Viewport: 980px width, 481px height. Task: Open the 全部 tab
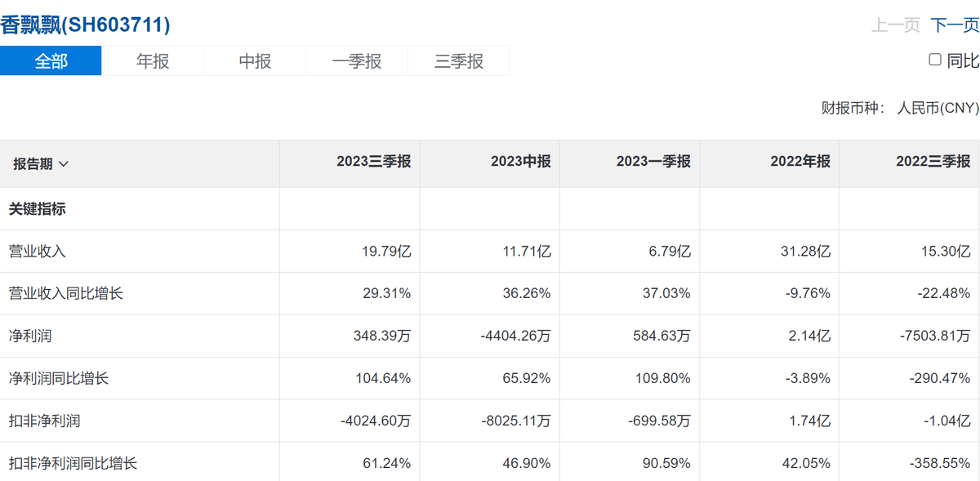point(51,61)
